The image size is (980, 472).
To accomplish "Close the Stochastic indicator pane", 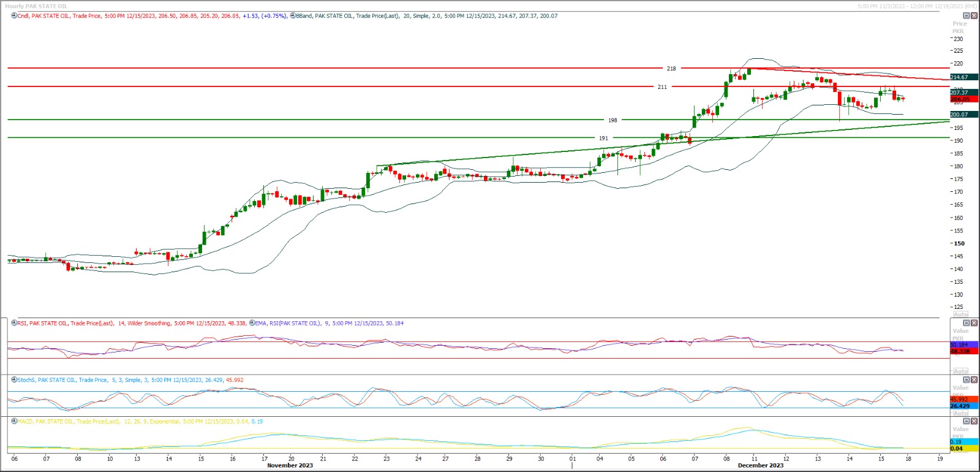I will (x=974, y=380).
